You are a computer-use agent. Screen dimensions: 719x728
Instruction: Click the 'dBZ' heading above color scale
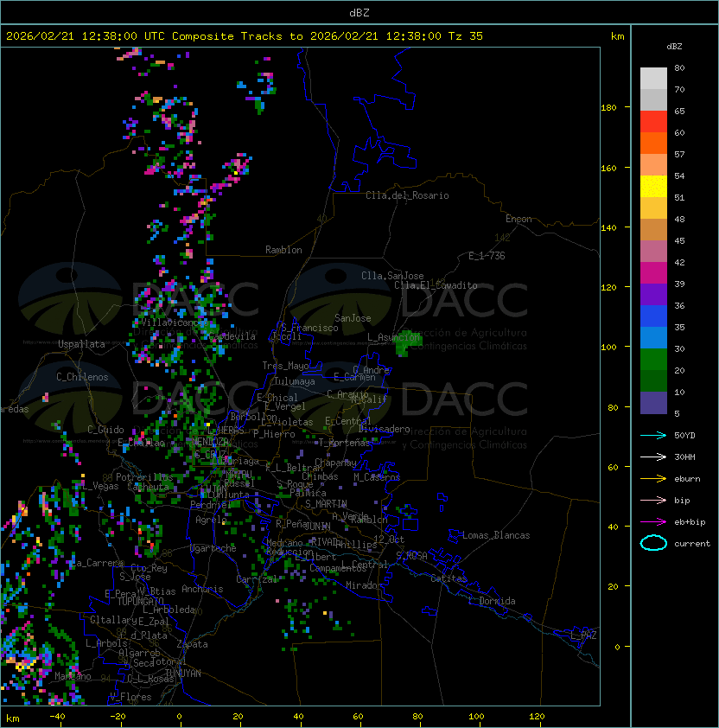click(x=674, y=47)
